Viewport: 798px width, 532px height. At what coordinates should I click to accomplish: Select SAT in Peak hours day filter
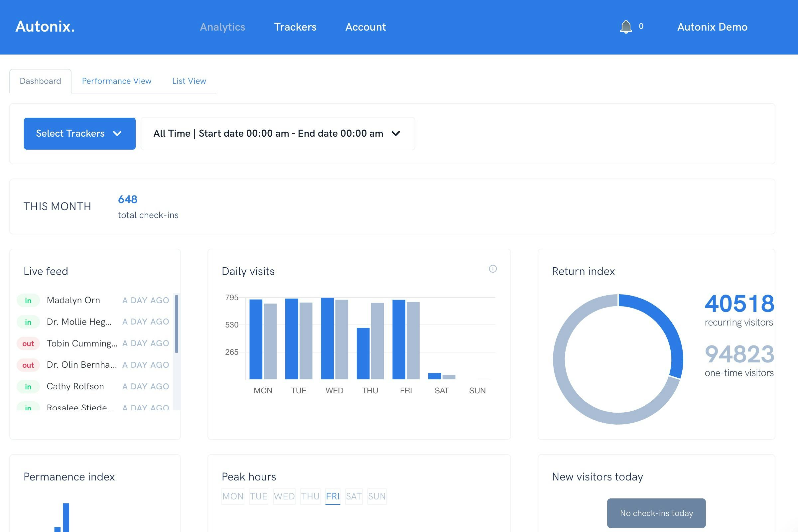353,496
